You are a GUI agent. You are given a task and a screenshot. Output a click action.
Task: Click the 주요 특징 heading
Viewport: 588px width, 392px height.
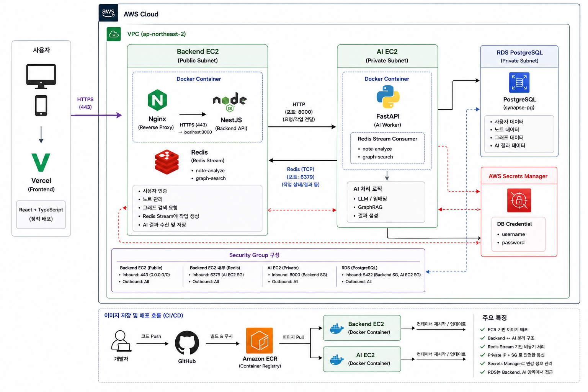[495, 318]
